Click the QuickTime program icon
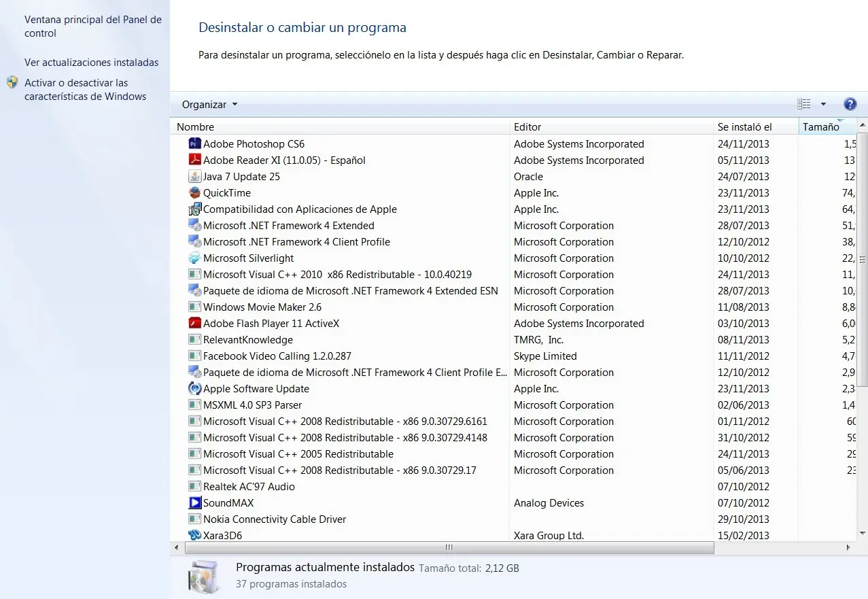The height and width of the screenshot is (599, 868). tap(195, 193)
